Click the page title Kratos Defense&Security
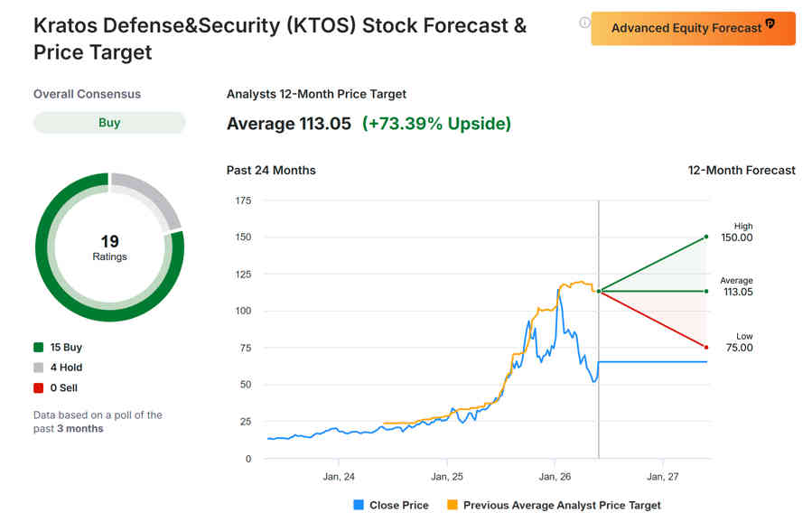This screenshot has height=522, width=812. tap(280, 39)
